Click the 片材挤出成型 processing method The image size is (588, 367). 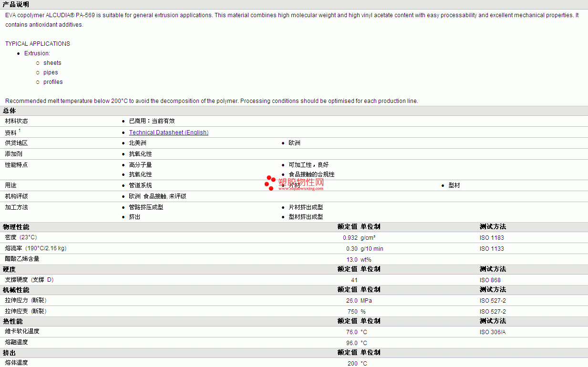(306, 207)
